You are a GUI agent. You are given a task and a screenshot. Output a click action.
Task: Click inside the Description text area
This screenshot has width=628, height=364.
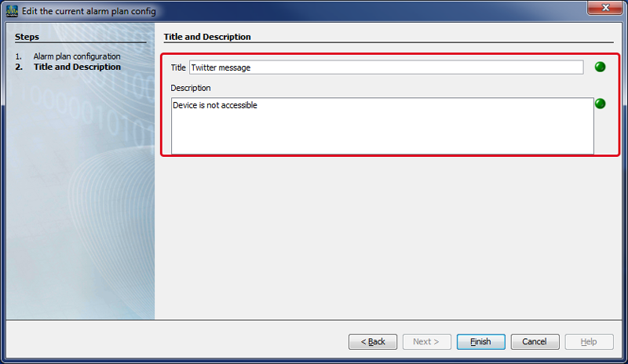click(x=382, y=126)
